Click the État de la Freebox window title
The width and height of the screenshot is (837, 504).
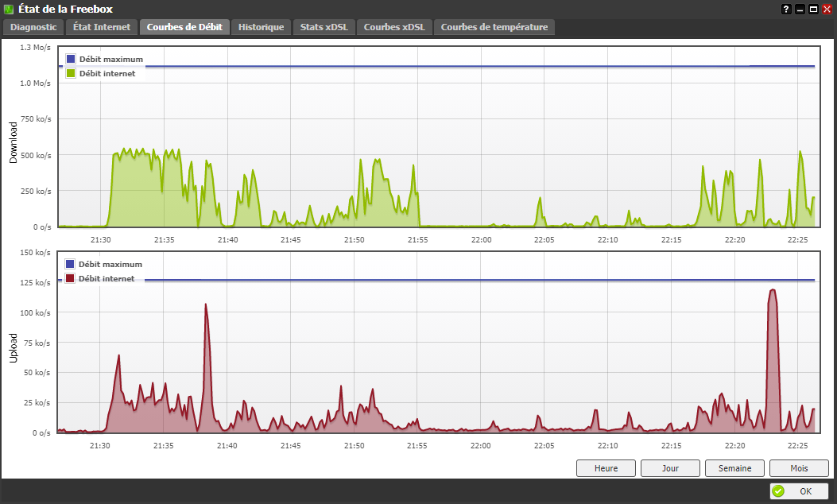66,9
